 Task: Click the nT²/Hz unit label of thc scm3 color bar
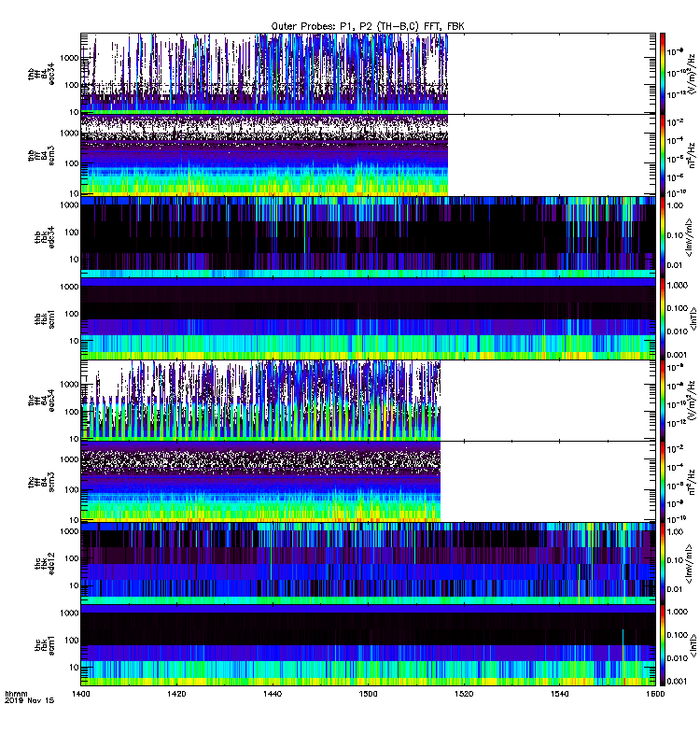(x=693, y=482)
